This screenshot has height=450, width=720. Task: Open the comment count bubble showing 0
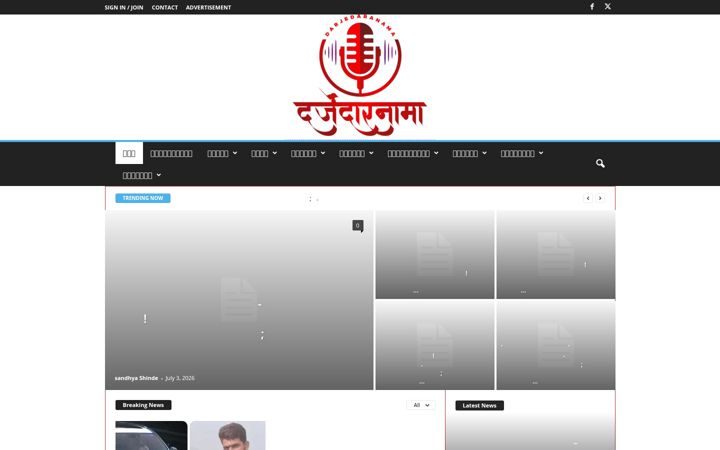tap(358, 225)
